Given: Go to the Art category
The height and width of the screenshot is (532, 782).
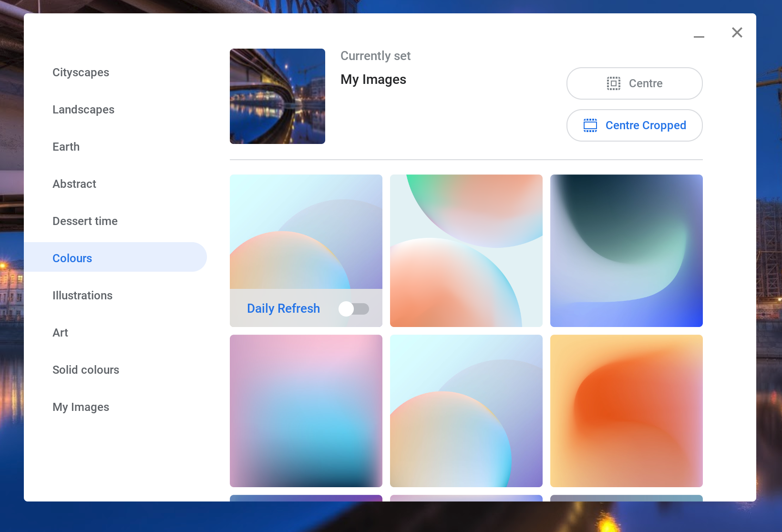Looking at the screenshot, I should [x=60, y=333].
